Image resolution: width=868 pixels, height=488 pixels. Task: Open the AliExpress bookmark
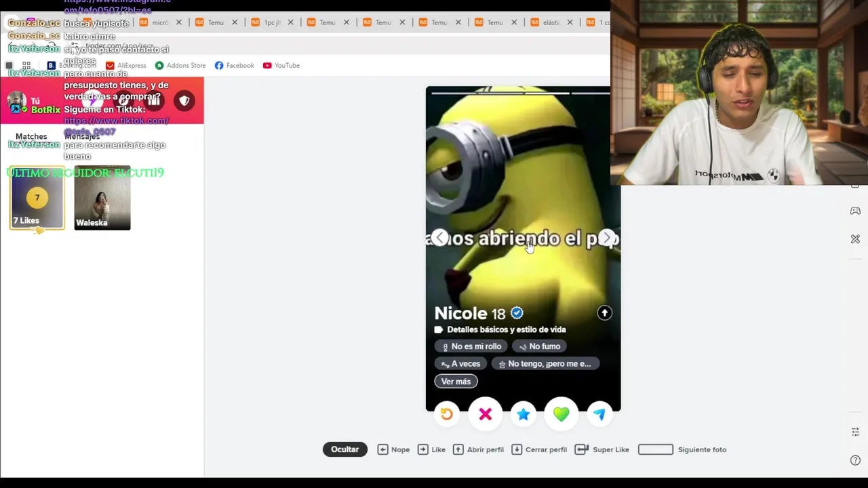tap(126, 66)
